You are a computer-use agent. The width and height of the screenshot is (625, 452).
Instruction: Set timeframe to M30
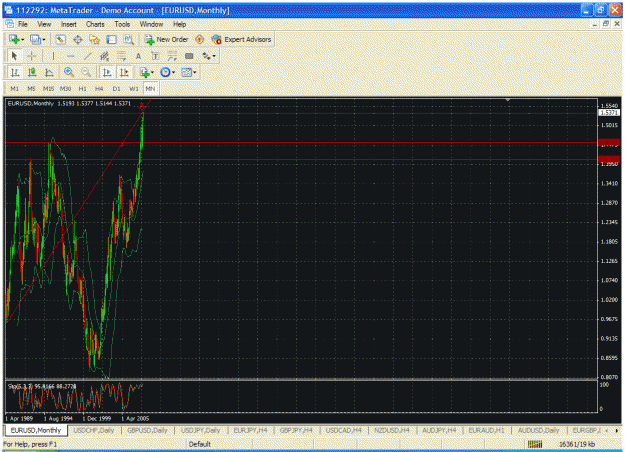tap(65, 88)
